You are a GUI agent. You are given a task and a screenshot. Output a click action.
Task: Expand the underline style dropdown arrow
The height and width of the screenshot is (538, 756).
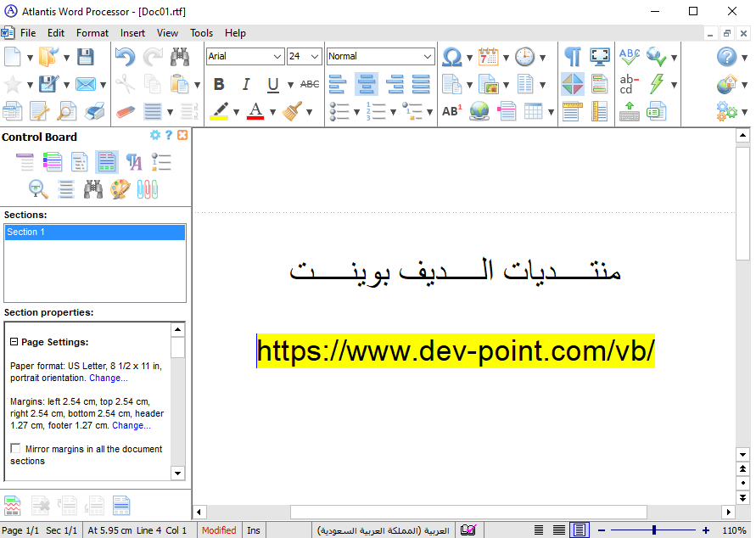point(290,85)
